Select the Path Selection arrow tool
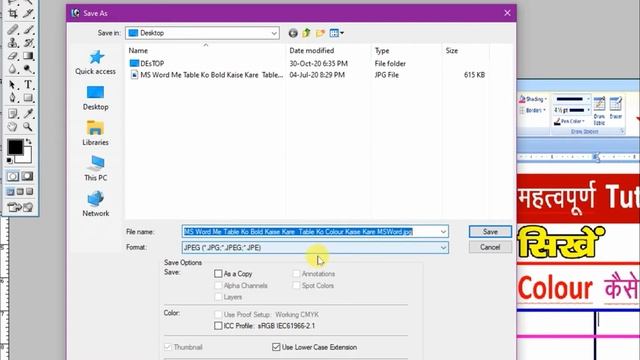The width and height of the screenshot is (640, 360). pyautogui.click(x=13, y=84)
